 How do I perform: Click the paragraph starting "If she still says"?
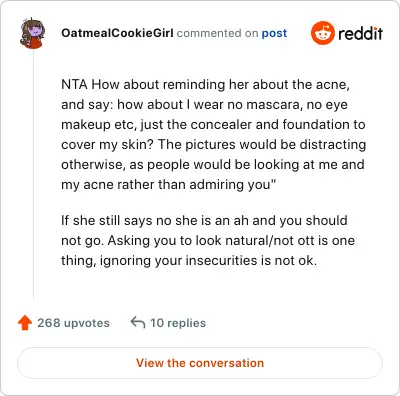pos(208,240)
